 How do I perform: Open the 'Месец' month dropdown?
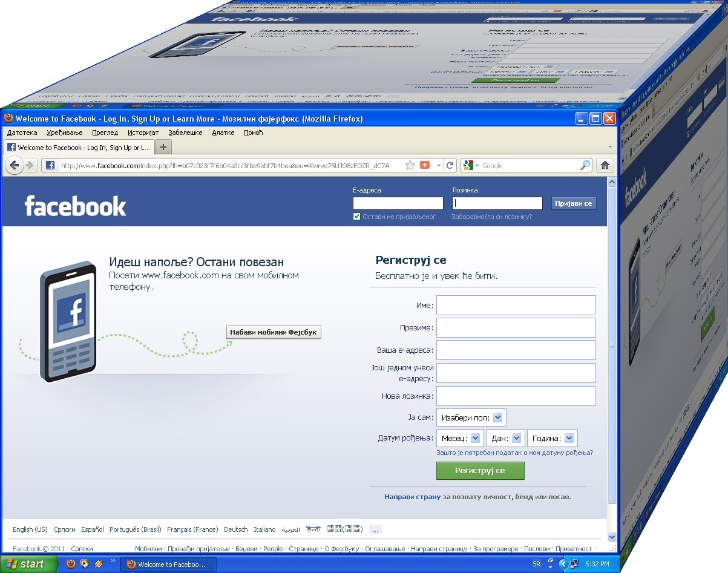460,438
